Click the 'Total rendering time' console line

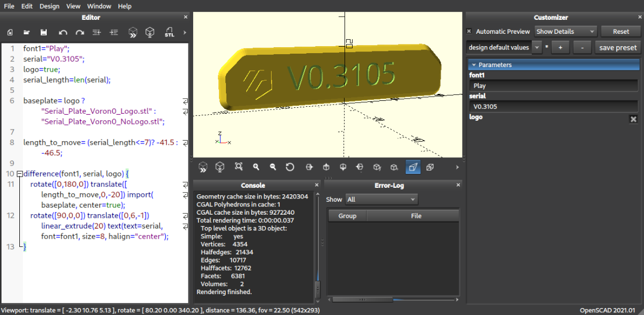(246, 221)
